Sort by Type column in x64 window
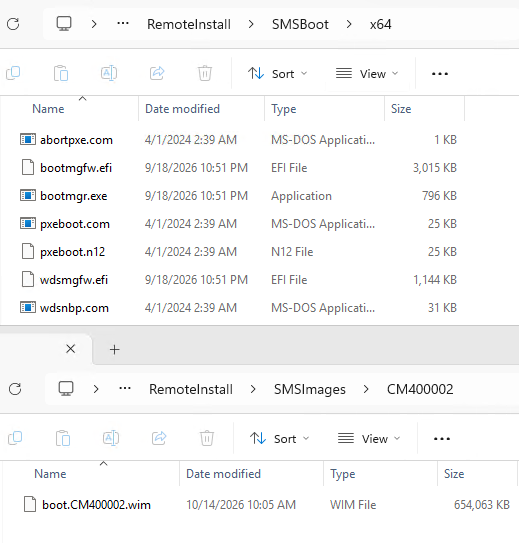The image size is (519, 543). pyautogui.click(x=284, y=109)
